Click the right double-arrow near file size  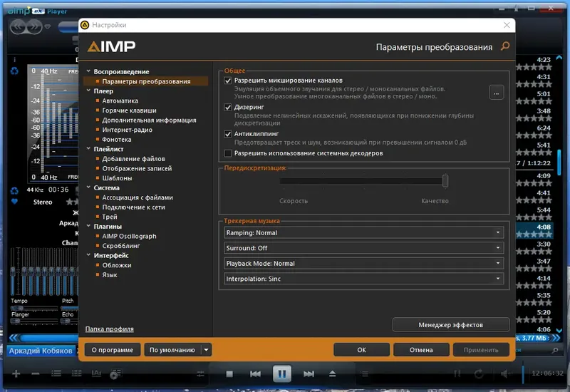[x=556, y=338]
